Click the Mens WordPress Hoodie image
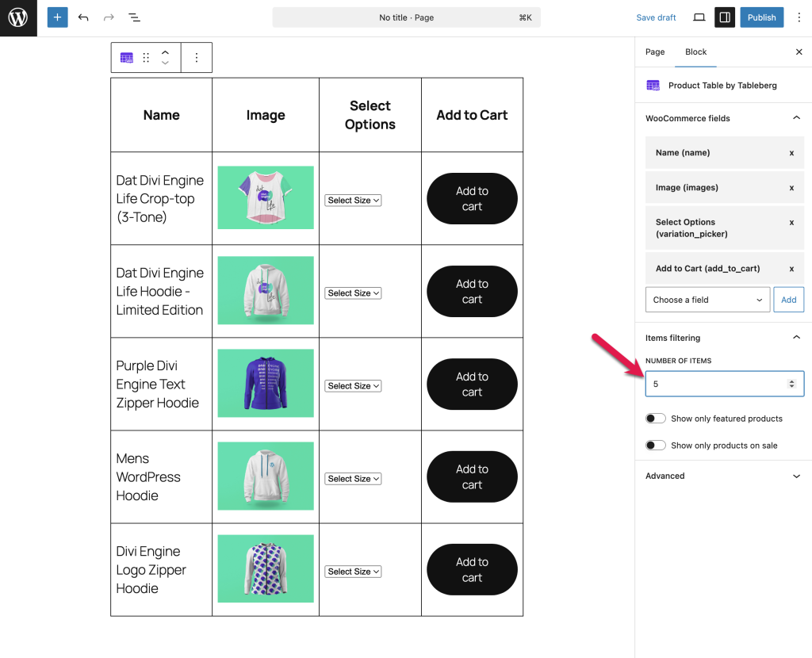 click(x=266, y=476)
